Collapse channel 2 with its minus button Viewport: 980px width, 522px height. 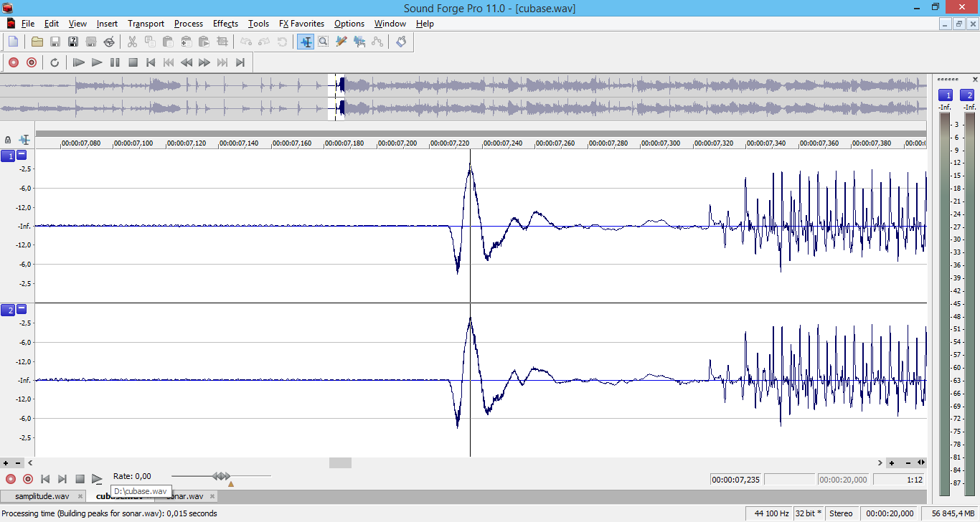22,309
